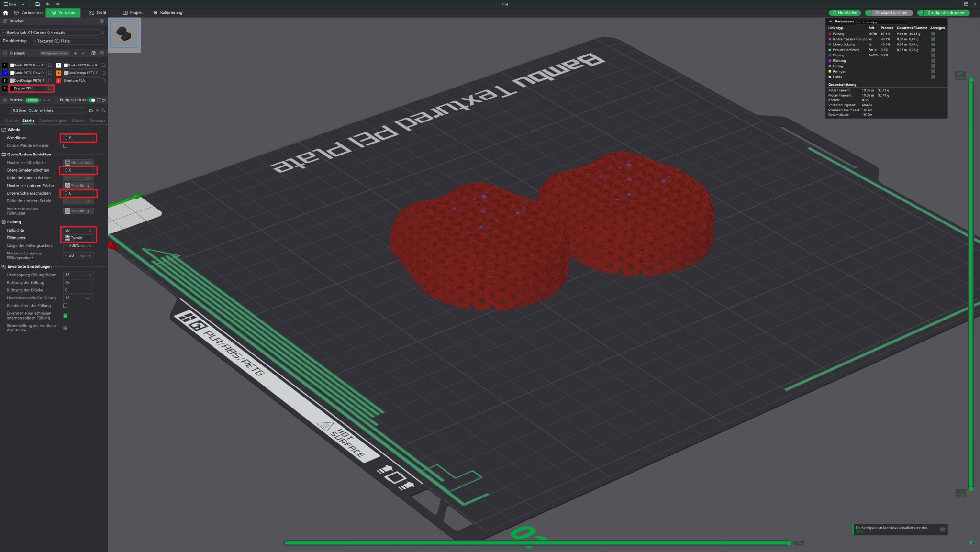
Task: Click the save project icon
Action: click(37, 4)
